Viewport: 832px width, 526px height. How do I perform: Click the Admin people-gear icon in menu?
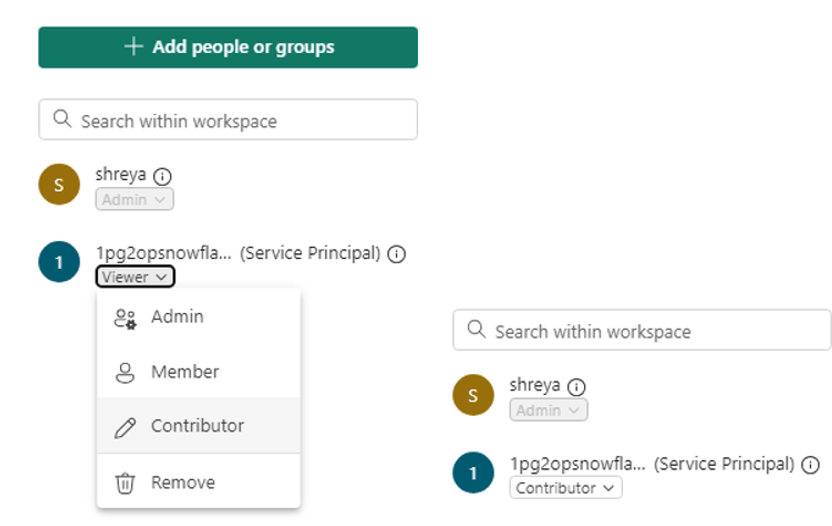click(x=125, y=318)
